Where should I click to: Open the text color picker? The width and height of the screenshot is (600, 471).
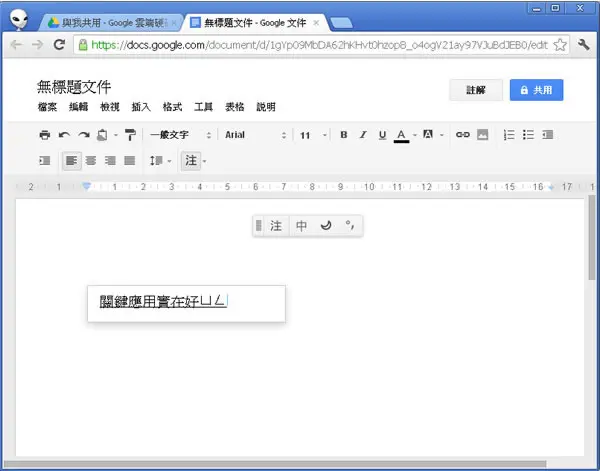[x=401, y=135]
